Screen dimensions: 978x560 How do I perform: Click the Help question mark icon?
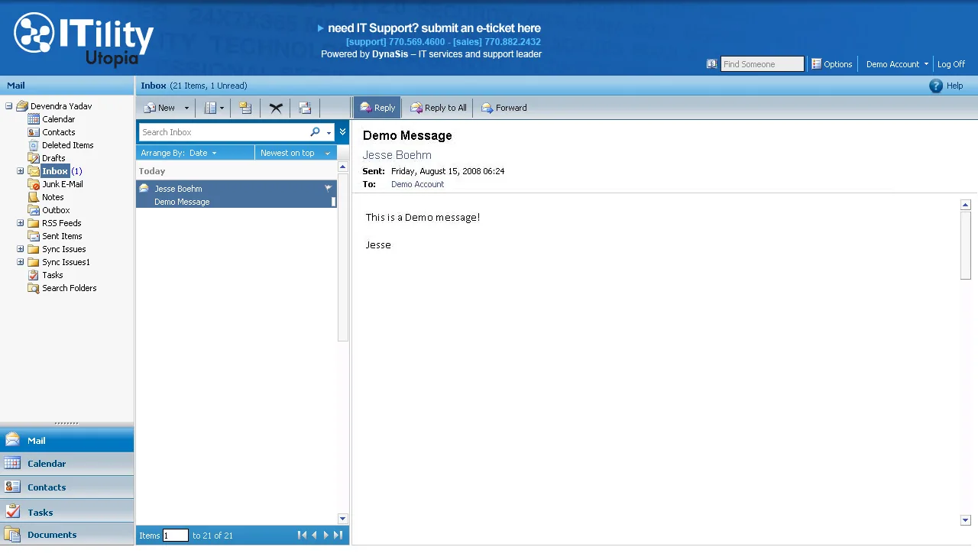pyautogui.click(x=936, y=86)
